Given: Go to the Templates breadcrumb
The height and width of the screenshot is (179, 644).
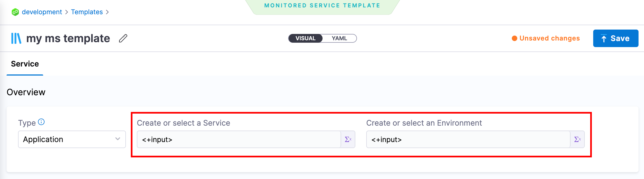Looking at the screenshot, I should (87, 12).
